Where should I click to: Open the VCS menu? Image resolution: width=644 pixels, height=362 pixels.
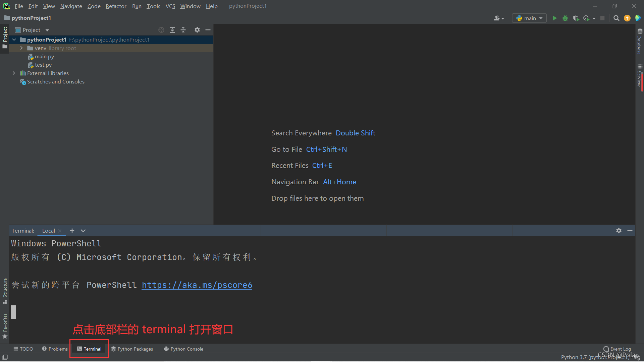[170, 6]
